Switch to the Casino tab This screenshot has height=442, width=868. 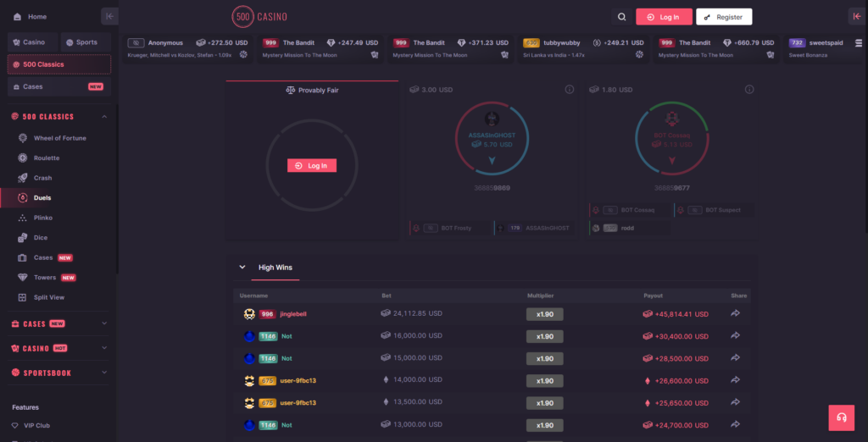click(x=33, y=42)
